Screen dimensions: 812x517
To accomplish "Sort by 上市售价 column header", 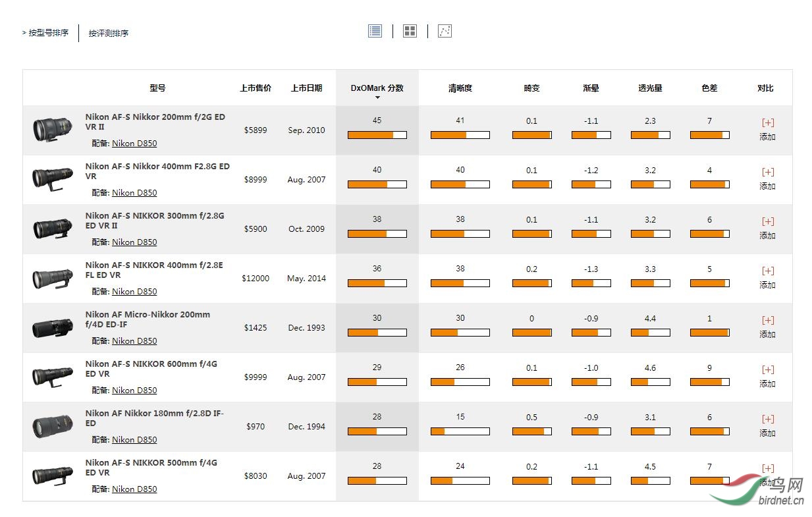I will tap(256, 88).
